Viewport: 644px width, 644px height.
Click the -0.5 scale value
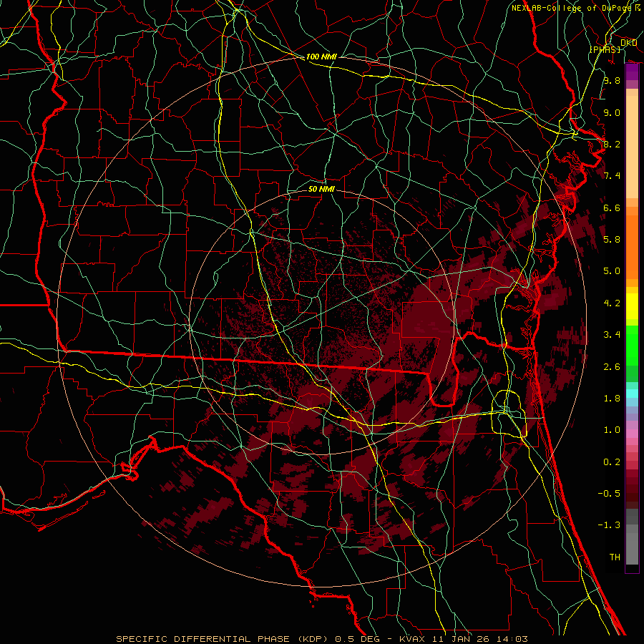coord(609,493)
